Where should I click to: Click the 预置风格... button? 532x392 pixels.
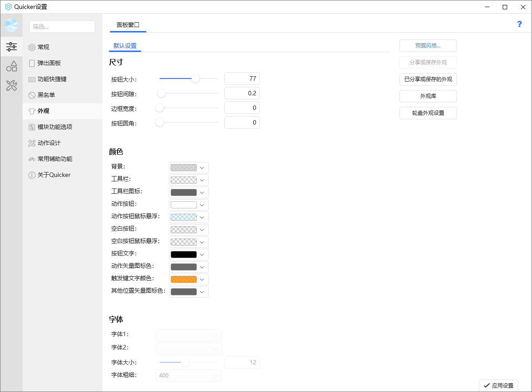[428, 46]
